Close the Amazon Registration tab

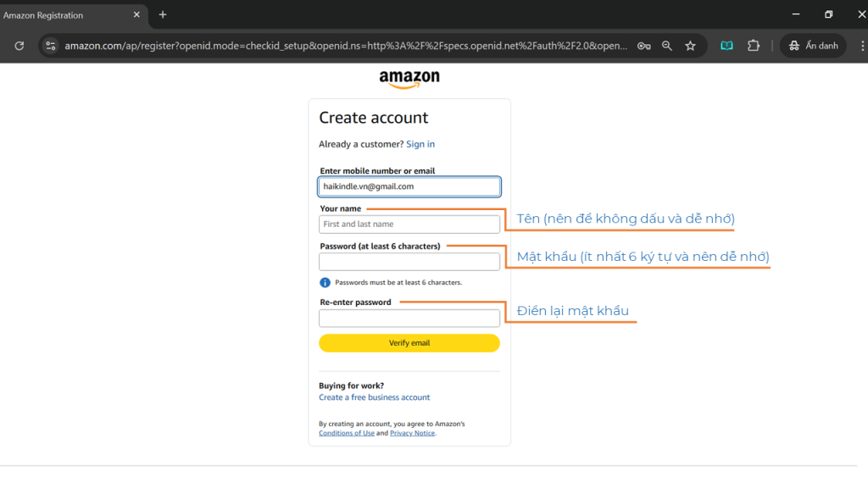(136, 15)
